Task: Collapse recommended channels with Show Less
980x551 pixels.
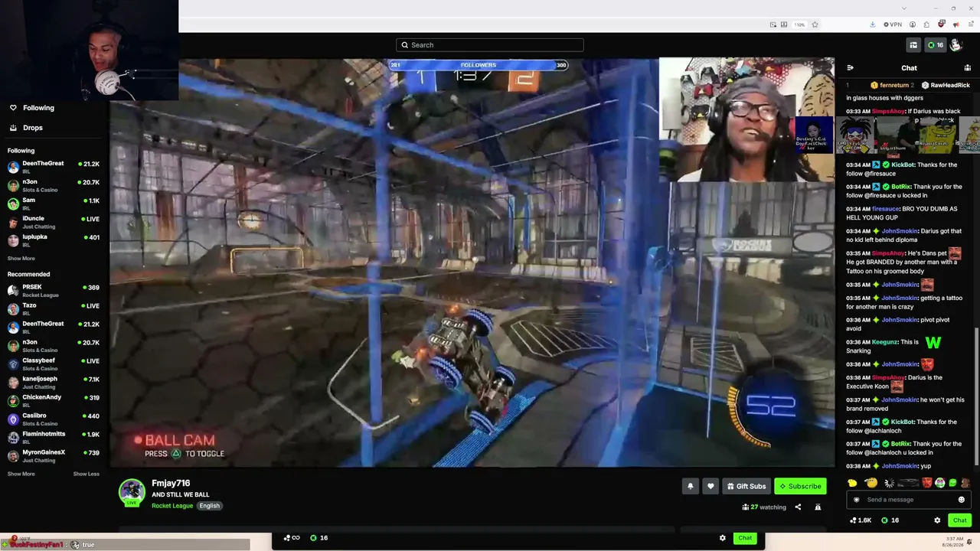Action: (x=87, y=474)
